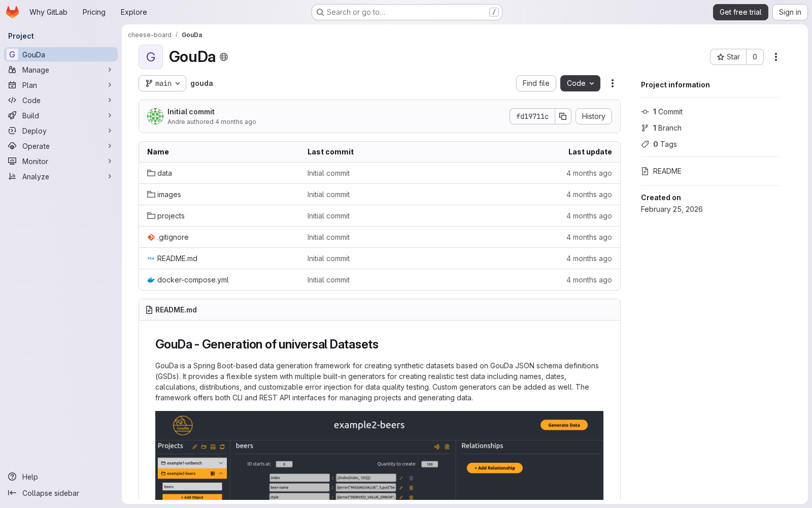The width and height of the screenshot is (812, 508).
Task: Open Pricing in top navigation
Action: 94,12
